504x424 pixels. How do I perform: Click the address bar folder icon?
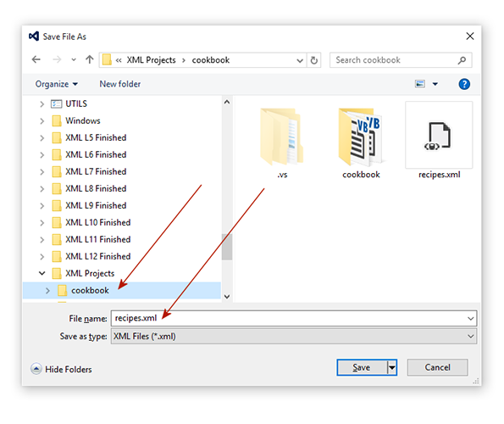coord(107,60)
